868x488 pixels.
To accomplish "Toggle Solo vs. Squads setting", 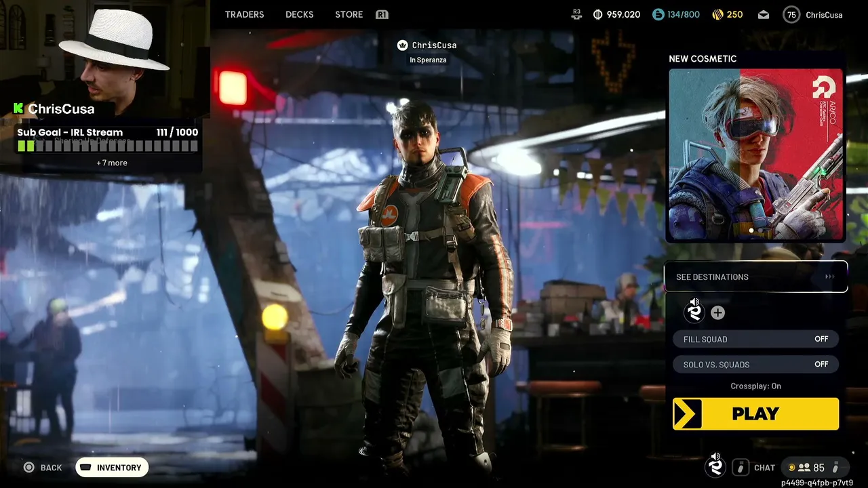I will pos(755,365).
